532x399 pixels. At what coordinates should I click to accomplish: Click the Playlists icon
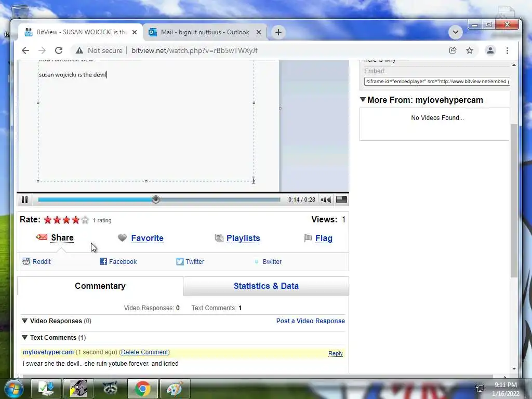pos(219,238)
